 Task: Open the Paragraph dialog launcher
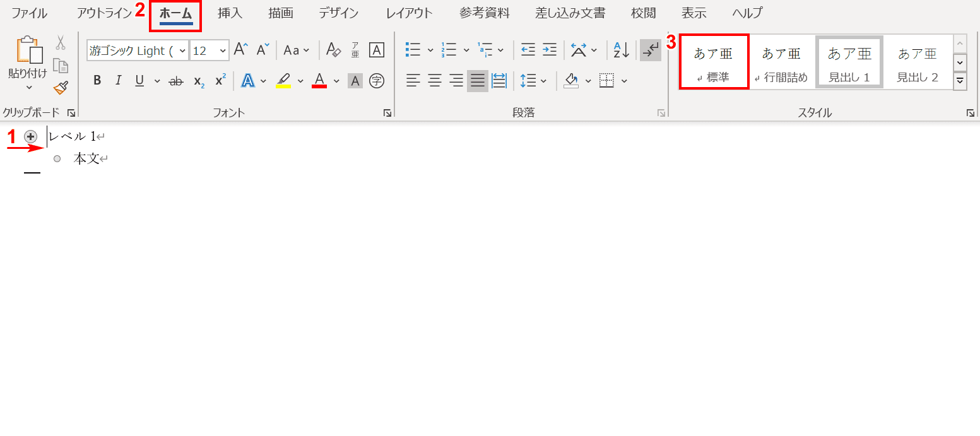tap(661, 113)
